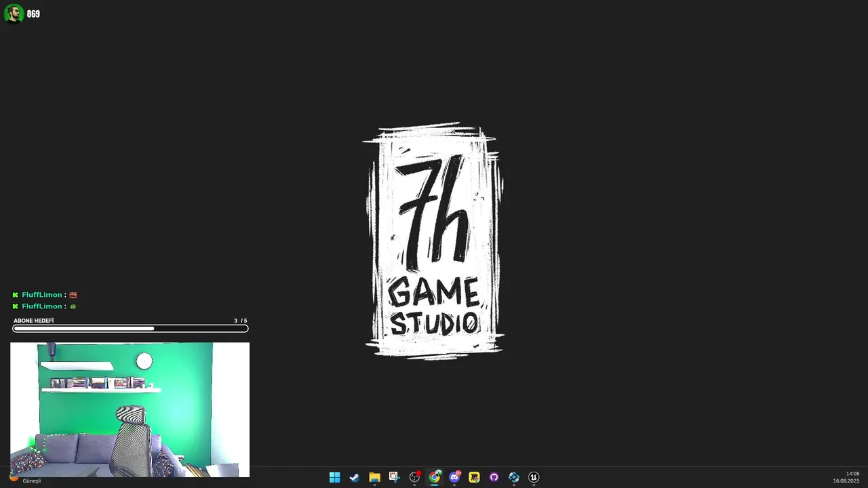Click the subscriber goal progress bar

tap(130, 329)
